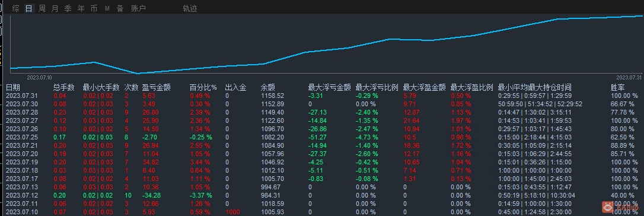Select the 备 tab
644x216 pixels.
click(120, 8)
